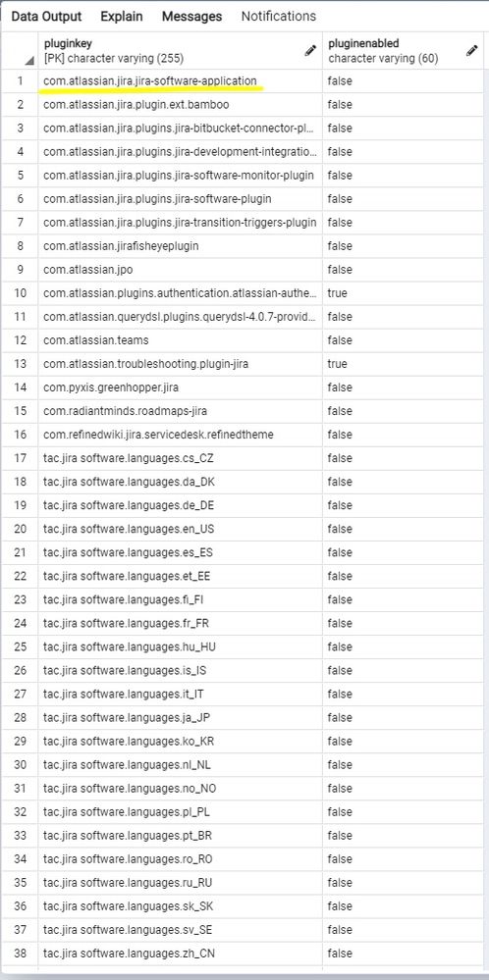
Task: Select the servicedesk.refinedtheme cell
Action: coord(180,435)
